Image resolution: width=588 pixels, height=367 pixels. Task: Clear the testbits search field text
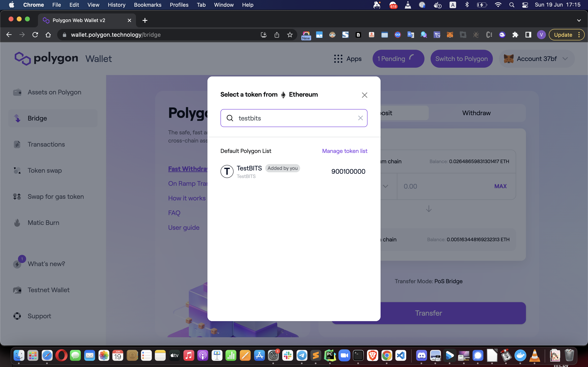tap(360, 118)
